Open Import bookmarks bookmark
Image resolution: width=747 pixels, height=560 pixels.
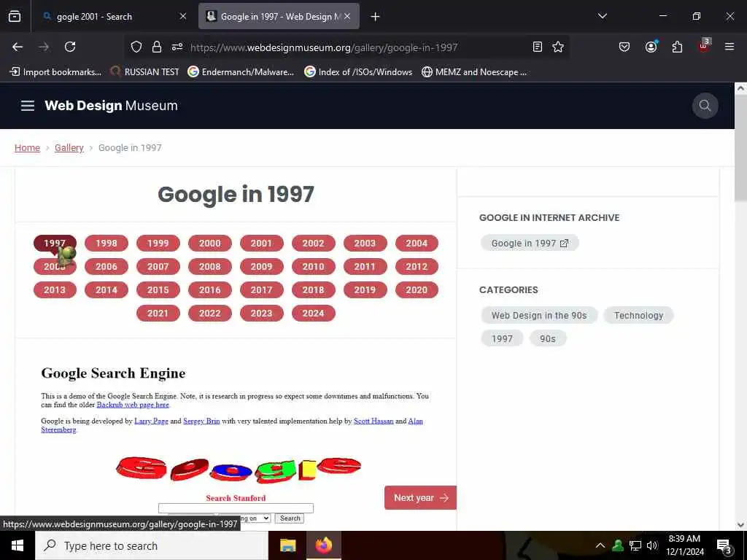pos(55,72)
